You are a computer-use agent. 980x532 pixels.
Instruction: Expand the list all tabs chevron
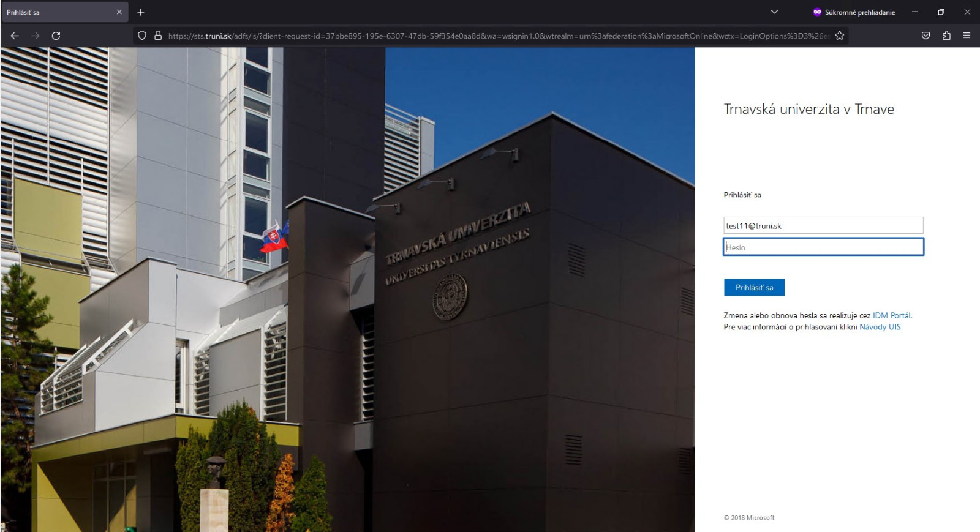pos(774,12)
